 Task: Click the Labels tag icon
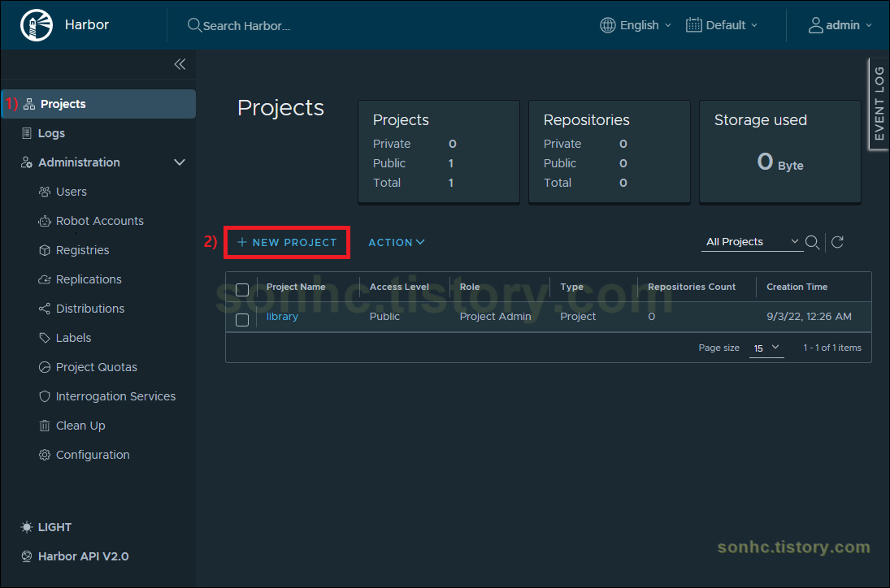(x=44, y=338)
